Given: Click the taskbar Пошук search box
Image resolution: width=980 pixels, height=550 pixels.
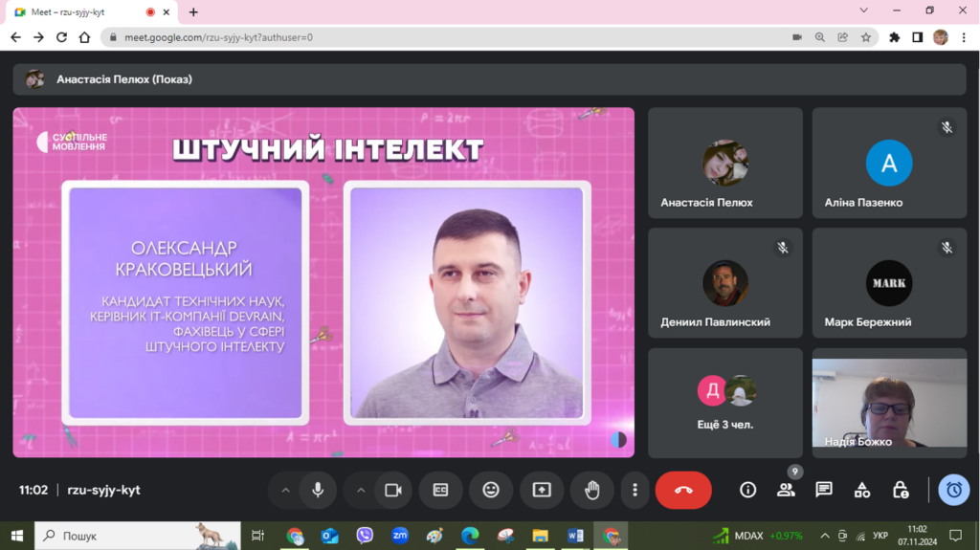Looking at the screenshot, I should [138, 536].
